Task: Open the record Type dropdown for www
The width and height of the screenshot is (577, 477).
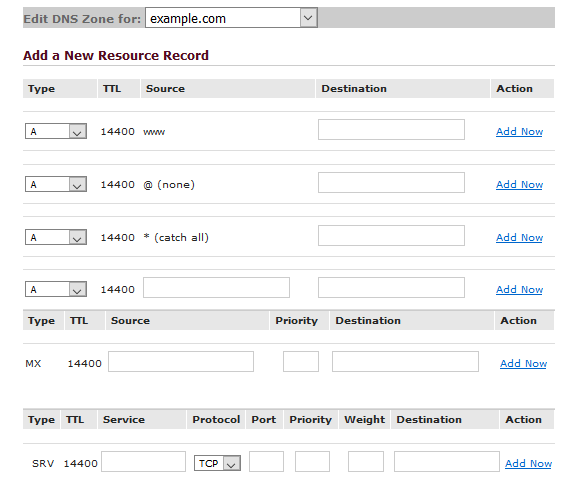Action: [x=56, y=131]
